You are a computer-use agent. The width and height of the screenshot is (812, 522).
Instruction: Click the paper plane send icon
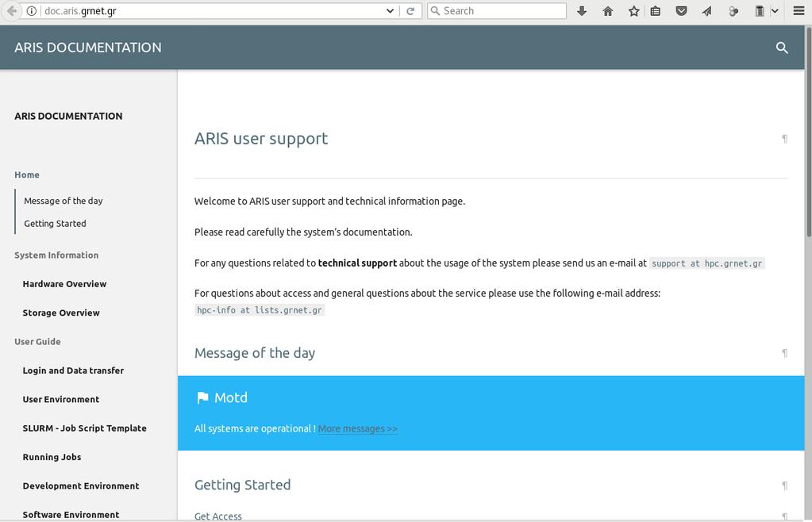coord(707,11)
